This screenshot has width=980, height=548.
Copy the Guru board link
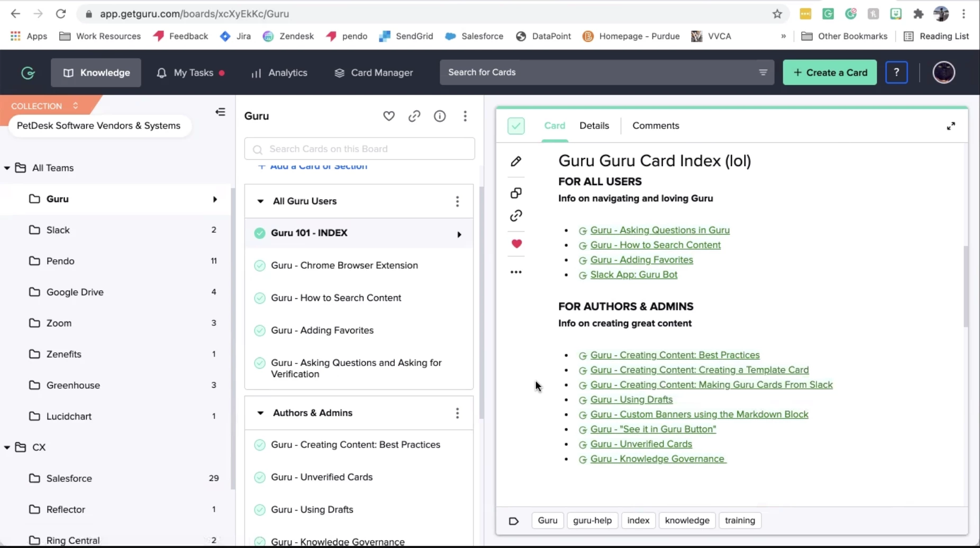click(414, 116)
